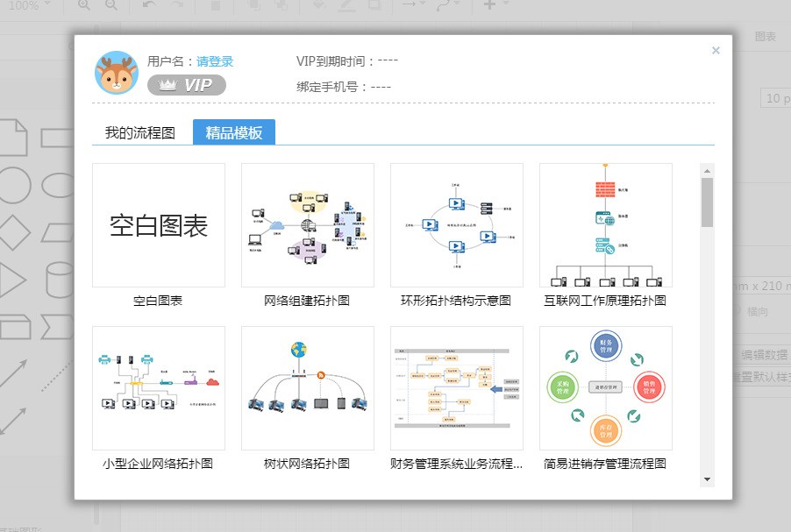Viewport: 791px width, 532px height.
Task: Click the grey VIP crown badge
Action: click(x=187, y=85)
